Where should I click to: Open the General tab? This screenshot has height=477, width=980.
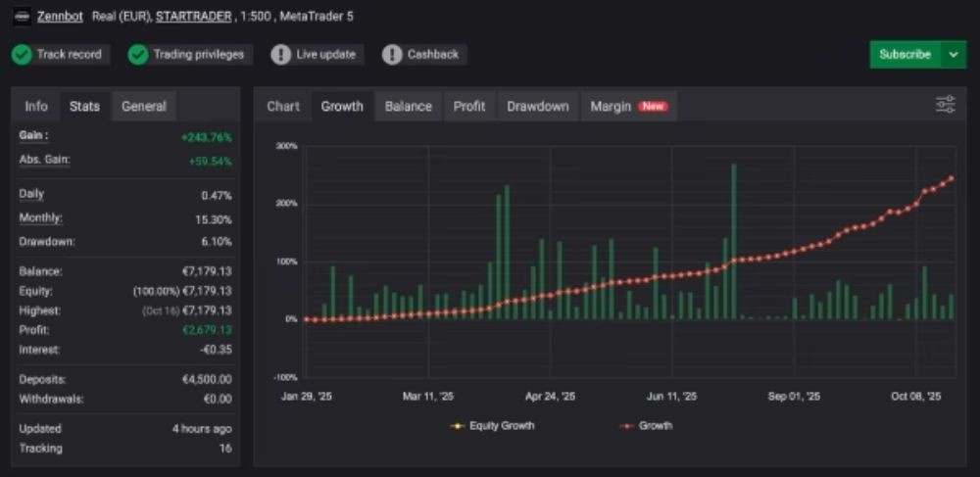[x=144, y=106]
